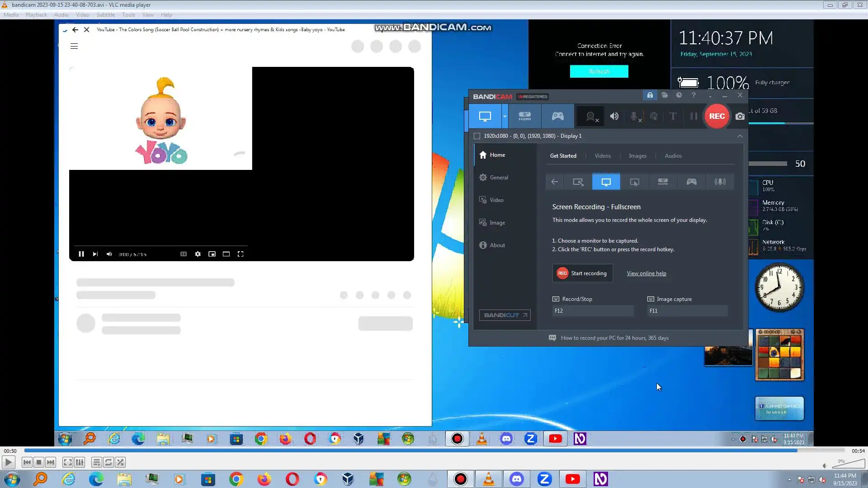Adjust the VLC volume slider
Screen dimensions: 868x488
tap(849, 464)
